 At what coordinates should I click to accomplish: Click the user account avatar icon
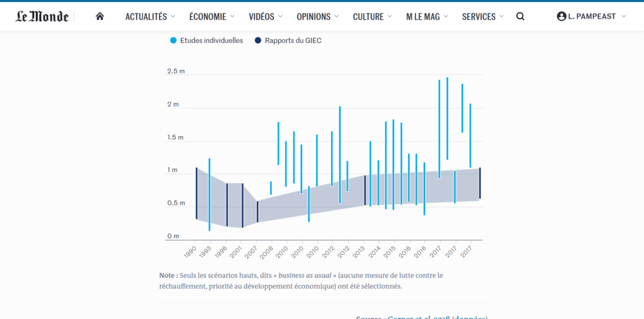pyautogui.click(x=562, y=17)
